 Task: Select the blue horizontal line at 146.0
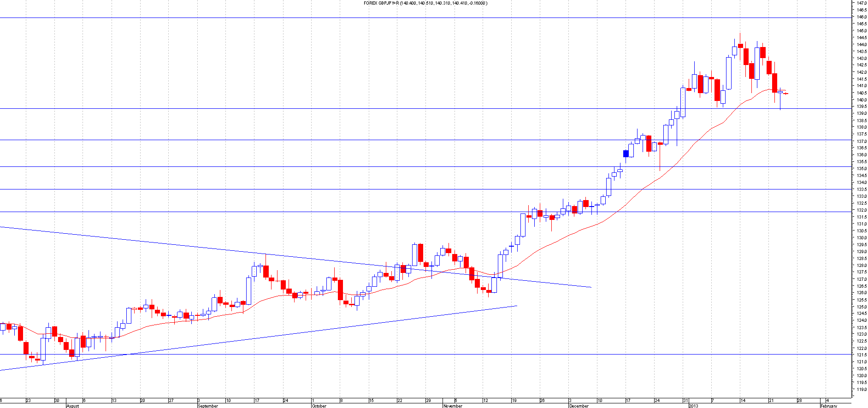click(415, 18)
